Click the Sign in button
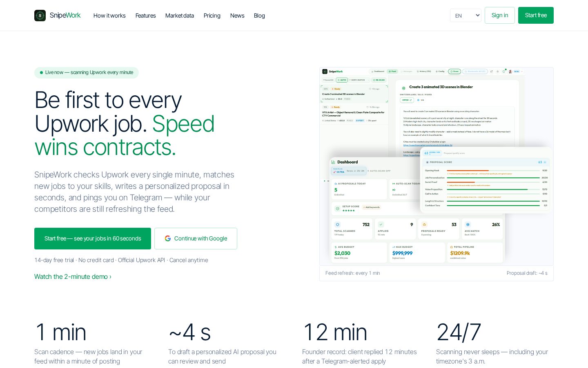The image size is (588, 368). (500, 16)
